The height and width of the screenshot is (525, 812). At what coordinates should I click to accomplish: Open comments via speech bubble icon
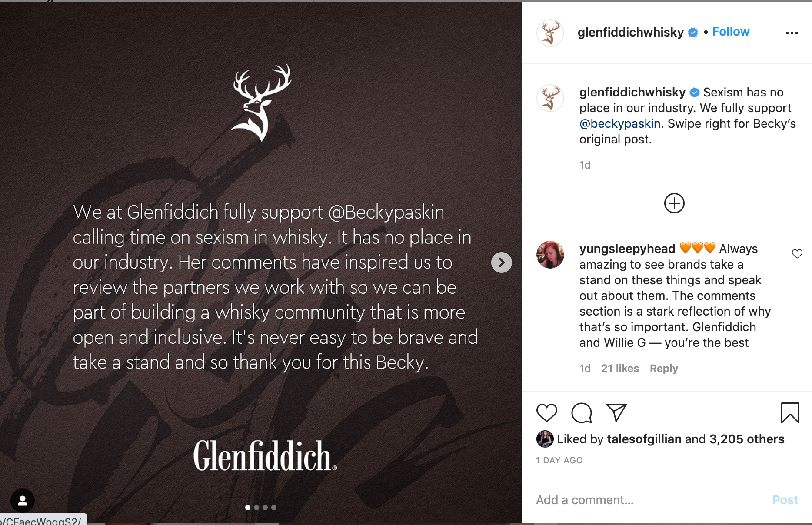click(x=581, y=412)
